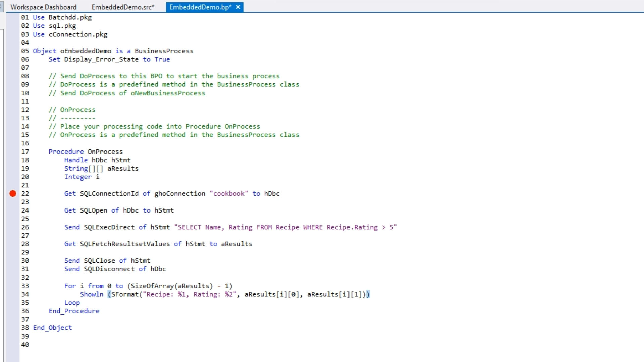Click the End_Procedure keyword
644x362 pixels.
tap(74, 311)
